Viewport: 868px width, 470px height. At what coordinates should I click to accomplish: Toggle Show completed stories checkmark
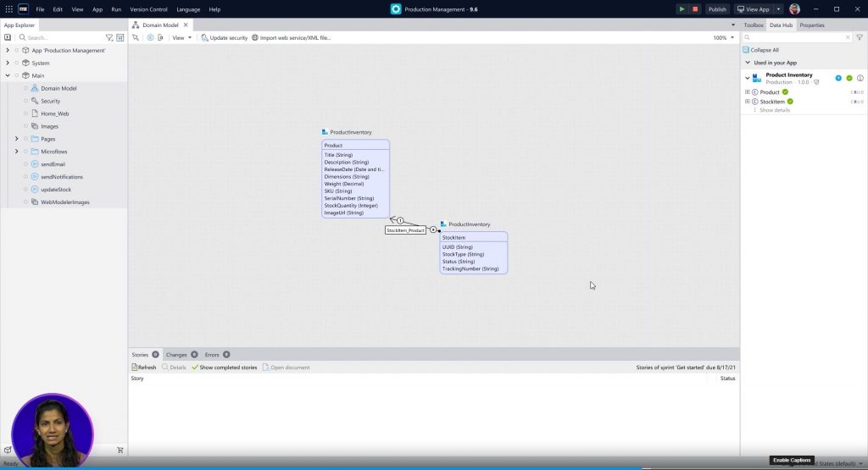196,368
